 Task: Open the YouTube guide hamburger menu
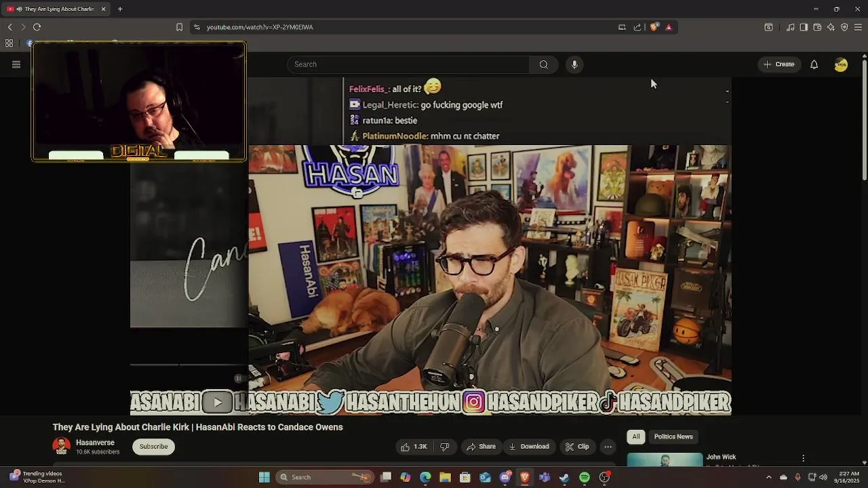coord(16,64)
